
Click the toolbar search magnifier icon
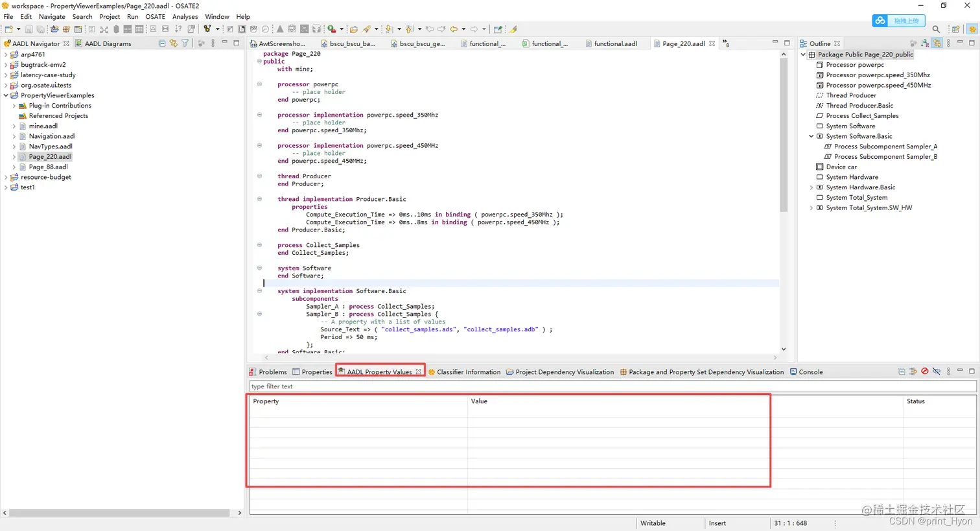[x=936, y=29]
